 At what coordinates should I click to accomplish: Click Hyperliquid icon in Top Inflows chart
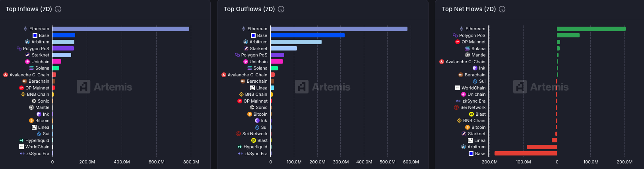point(21,140)
